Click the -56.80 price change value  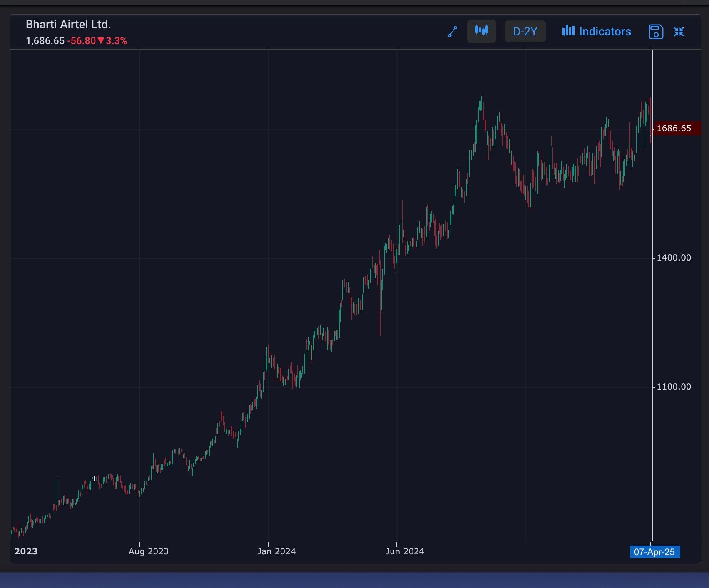pyautogui.click(x=82, y=41)
